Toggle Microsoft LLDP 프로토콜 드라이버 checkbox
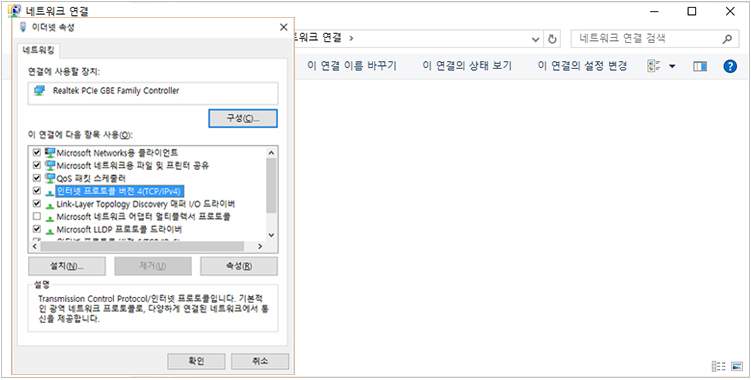The height and width of the screenshot is (380, 751). pos(36,229)
